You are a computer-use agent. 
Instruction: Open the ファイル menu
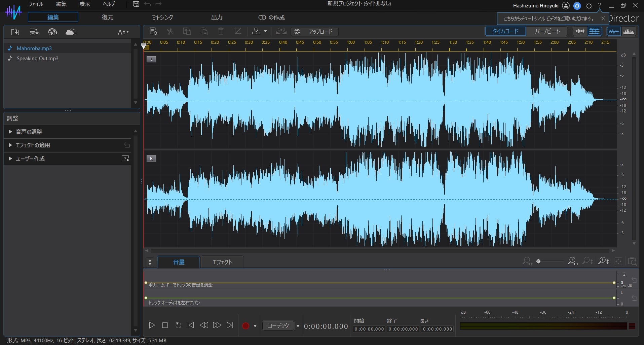[35, 4]
